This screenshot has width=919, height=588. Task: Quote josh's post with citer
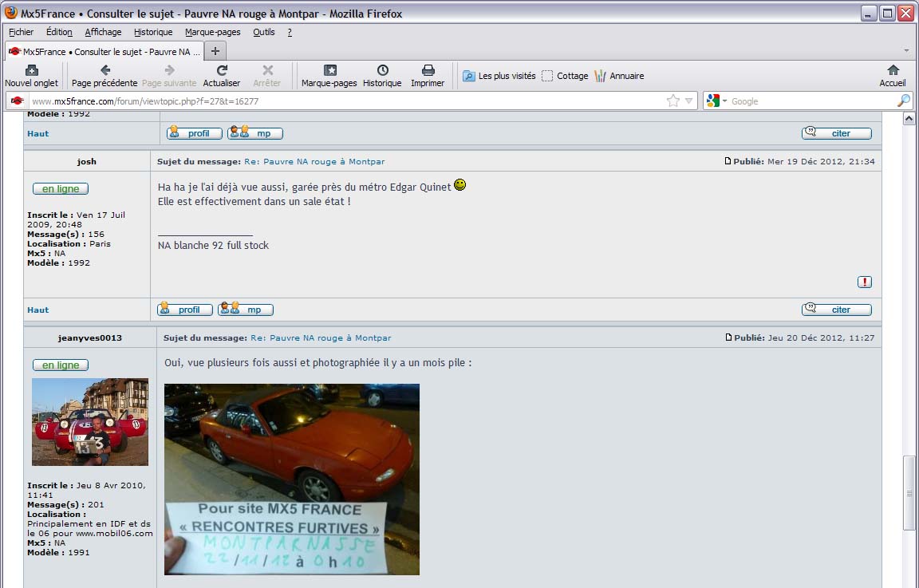click(836, 309)
